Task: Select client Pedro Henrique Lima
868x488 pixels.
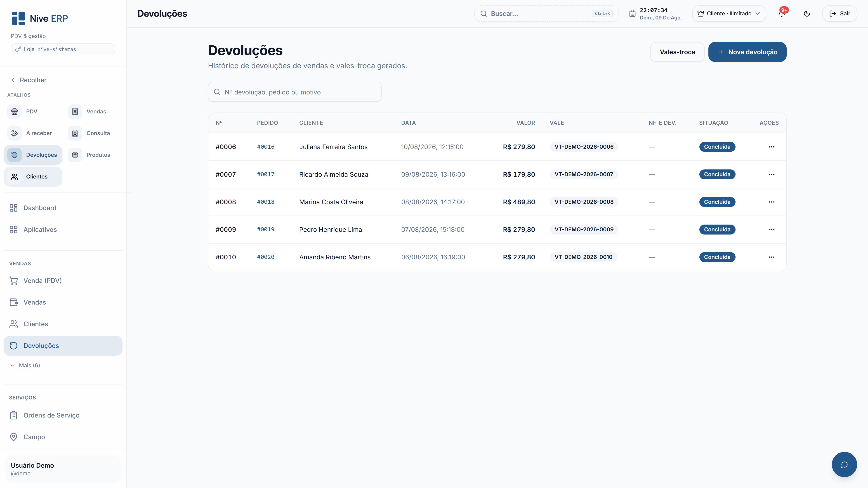Action: point(330,229)
